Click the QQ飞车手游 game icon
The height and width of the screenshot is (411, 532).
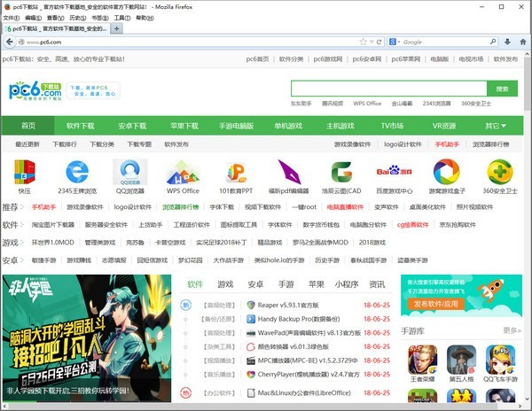pos(500,360)
